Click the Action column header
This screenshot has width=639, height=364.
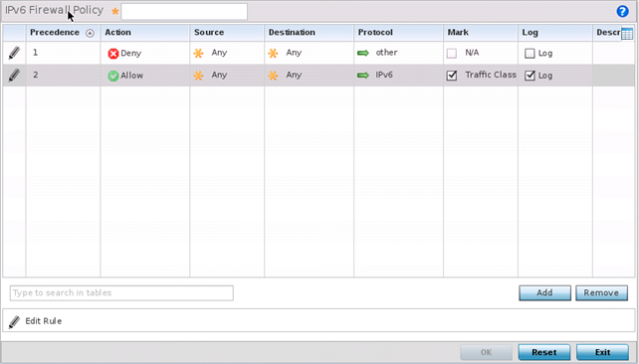pyautogui.click(x=145, y=33)
